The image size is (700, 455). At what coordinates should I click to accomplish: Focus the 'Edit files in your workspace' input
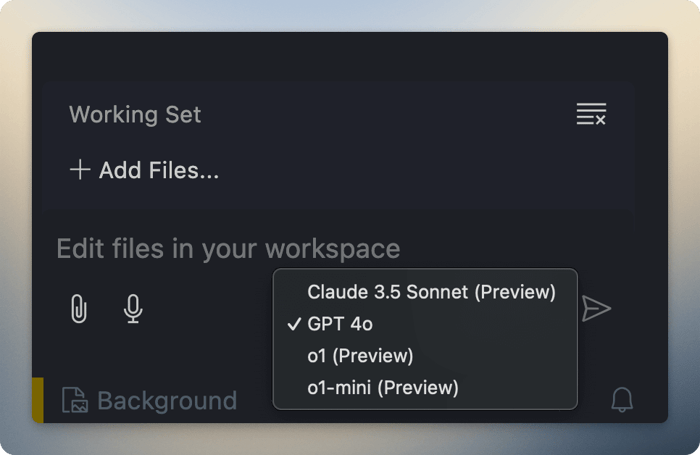coord(228,249)
